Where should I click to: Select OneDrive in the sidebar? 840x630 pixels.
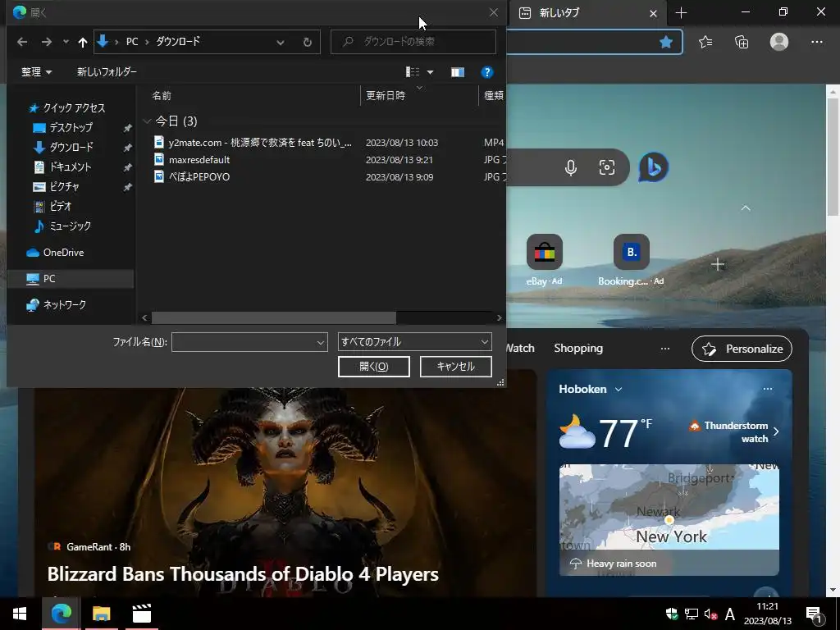point(55,253)
